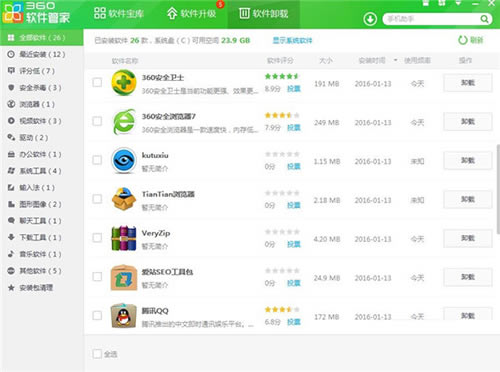
Task: Sort by 软件评分 column header
Action: pyautogui.click(x=280, y=61)
